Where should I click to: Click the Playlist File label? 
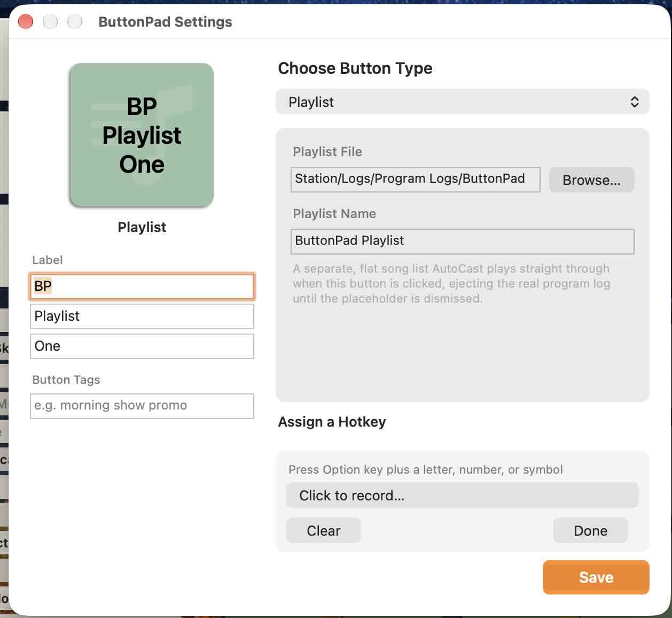(x=327, y=152)
